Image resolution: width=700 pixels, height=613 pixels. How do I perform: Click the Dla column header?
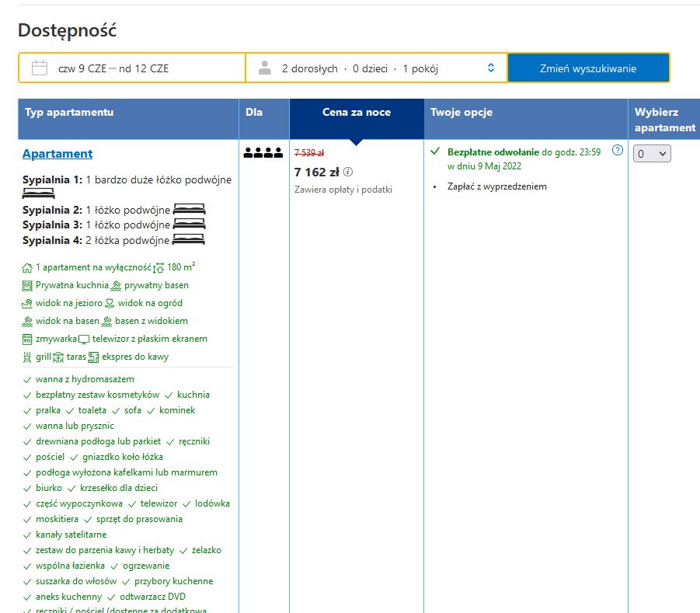coord(264,119)
